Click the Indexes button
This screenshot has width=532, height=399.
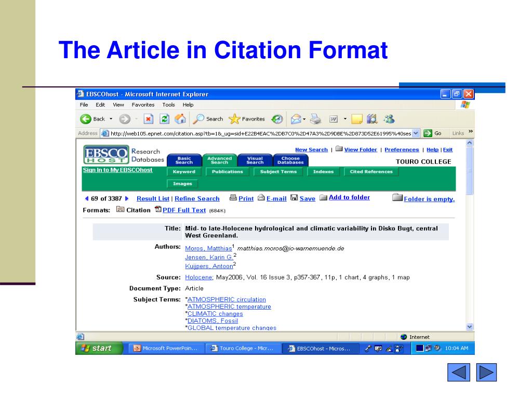point(323,171)
